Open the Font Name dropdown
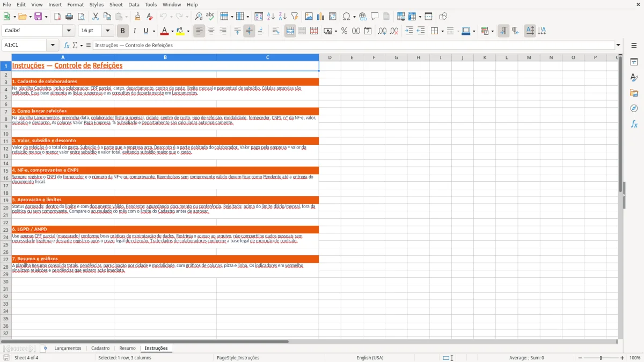 (x=69, y=31)
